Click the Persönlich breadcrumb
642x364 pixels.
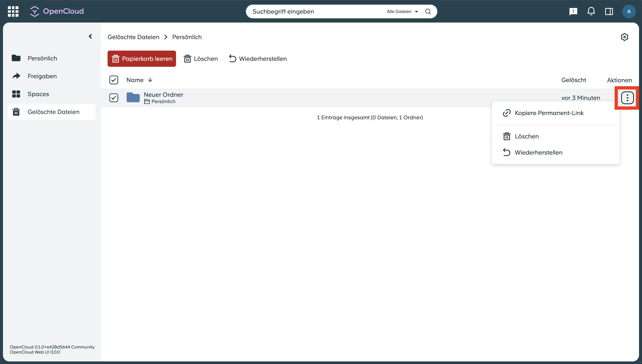click(x=187, y=37)
